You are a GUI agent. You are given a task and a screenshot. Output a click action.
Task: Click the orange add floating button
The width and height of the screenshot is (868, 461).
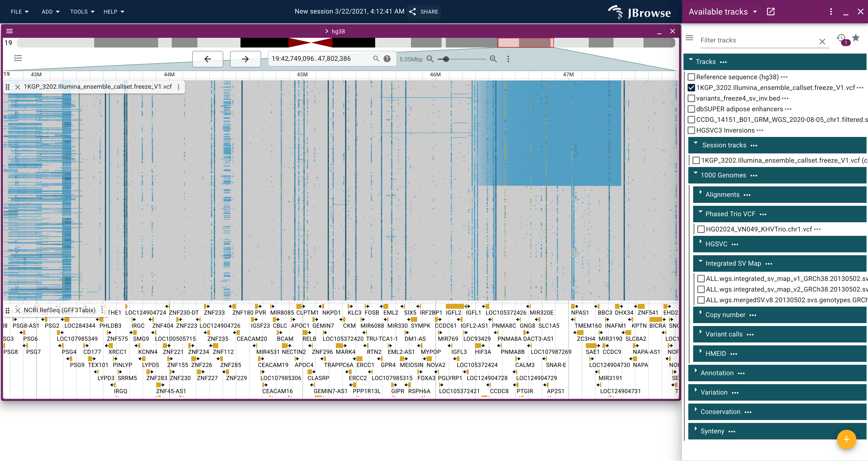coord(846,439)
